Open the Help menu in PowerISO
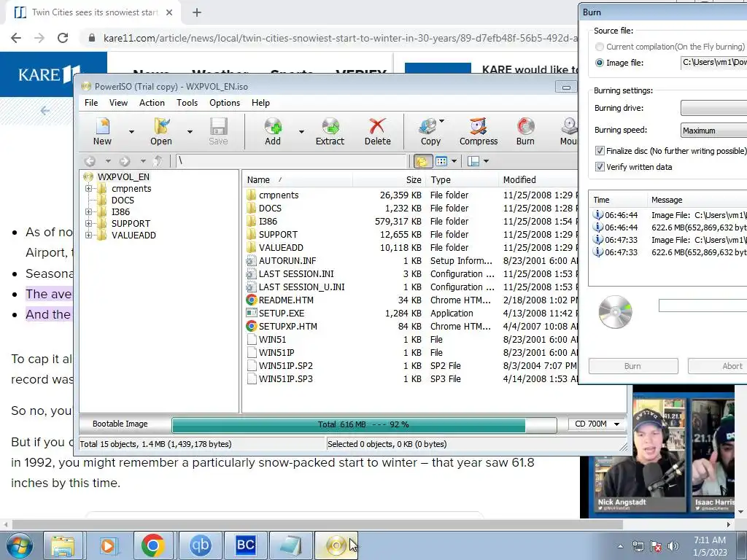The image size is (747, 560). coord(260,103)
